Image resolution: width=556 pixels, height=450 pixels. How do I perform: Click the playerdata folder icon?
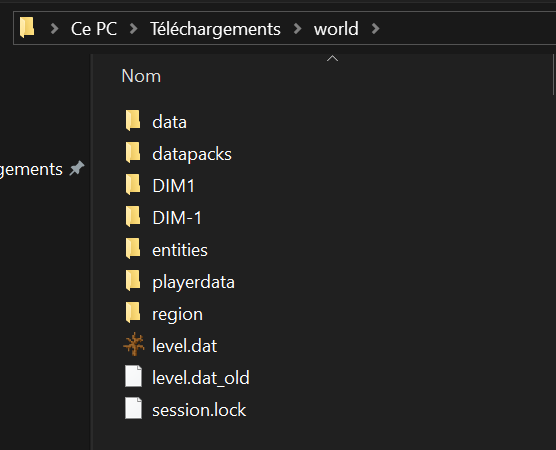(x=133, y=280)
